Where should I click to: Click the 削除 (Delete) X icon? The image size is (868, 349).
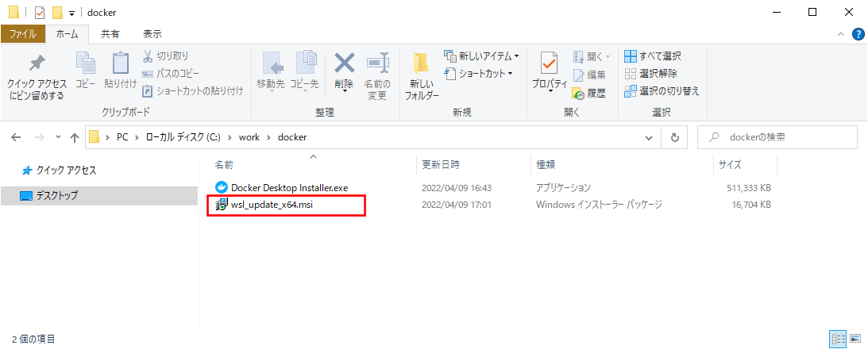coord(345,62)
